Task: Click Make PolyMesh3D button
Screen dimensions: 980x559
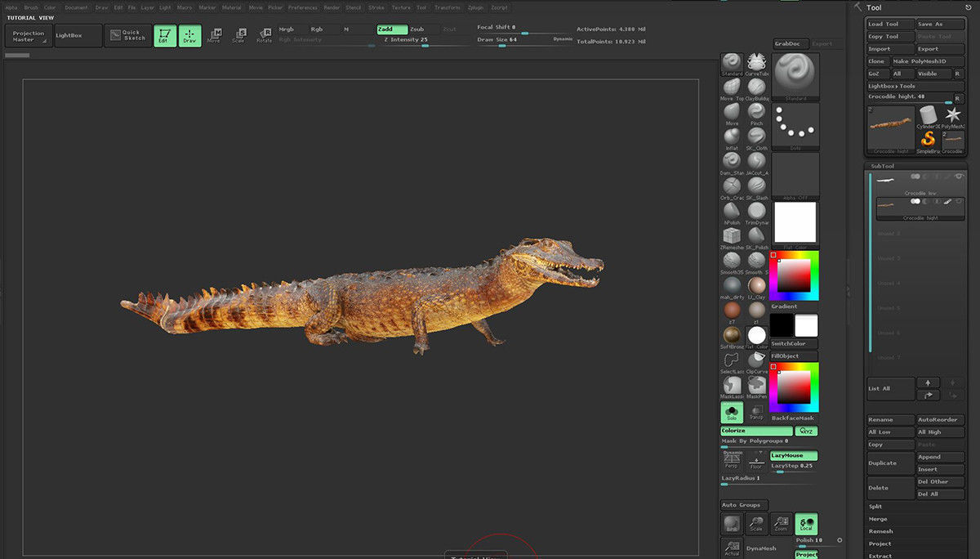Action: tap(927, 61)
